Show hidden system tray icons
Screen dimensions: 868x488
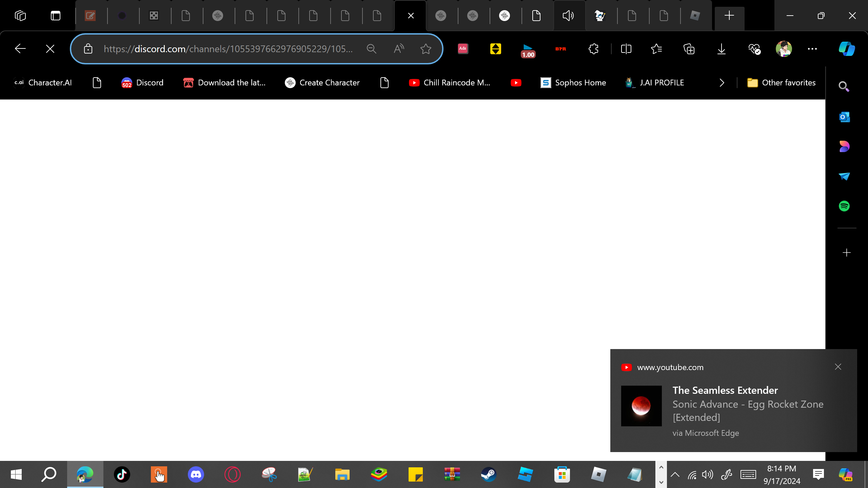(675, 474)
